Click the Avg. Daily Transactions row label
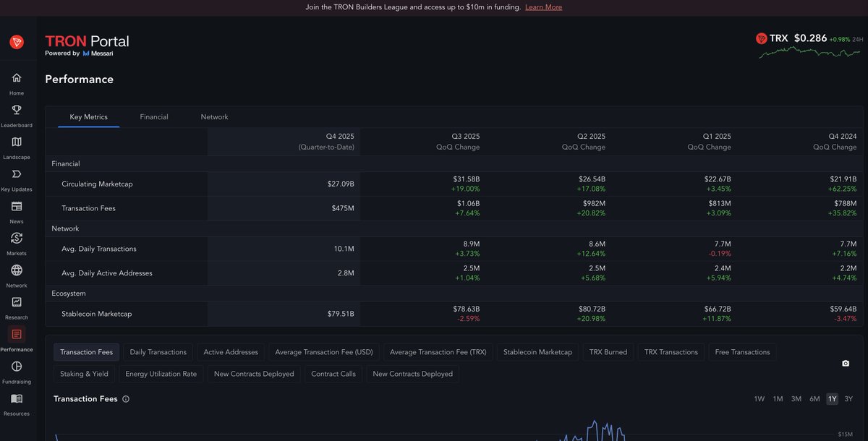 coord(98,249)
